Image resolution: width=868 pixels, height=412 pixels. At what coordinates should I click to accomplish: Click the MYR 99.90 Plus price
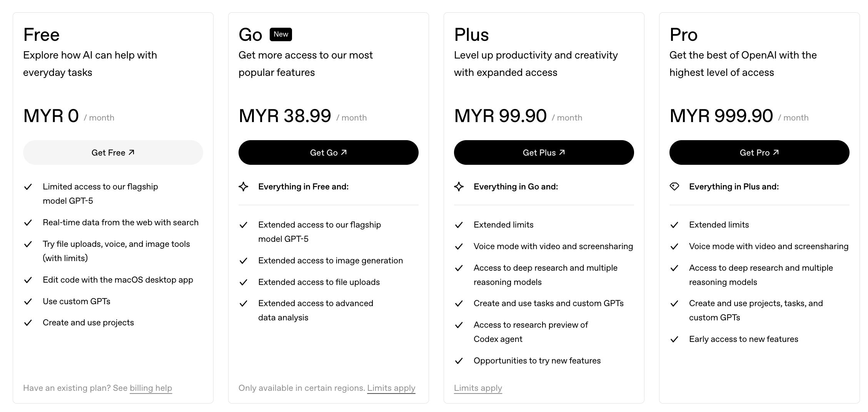point(500,116)
